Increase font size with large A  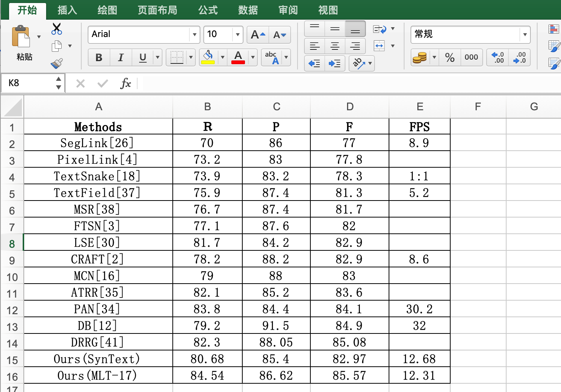(258, 35)
